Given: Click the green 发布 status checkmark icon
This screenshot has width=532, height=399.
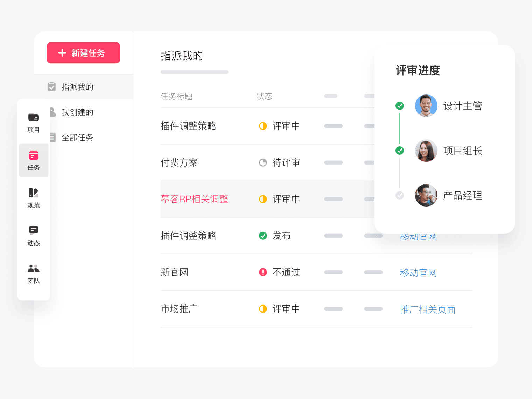Looking at the screenshot, I should pos(263,236).
